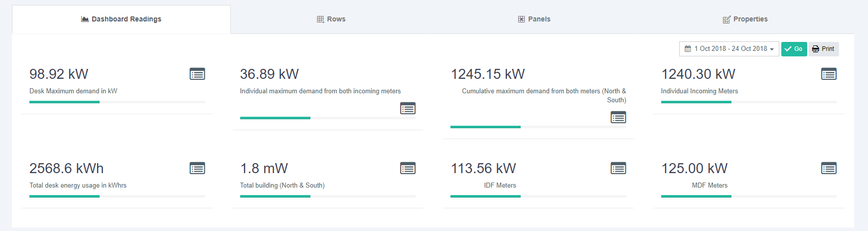Open list icon in MDF Meters panel
This screenshot has width=868, height=231.
click(x=829, y=168)
